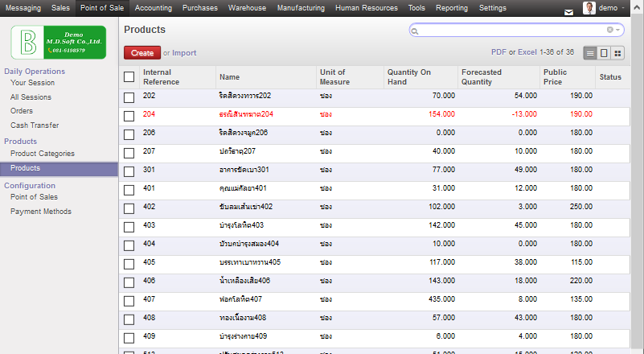Open the Purchases menu
Screen dimensions: 644x354
(200, 8)
